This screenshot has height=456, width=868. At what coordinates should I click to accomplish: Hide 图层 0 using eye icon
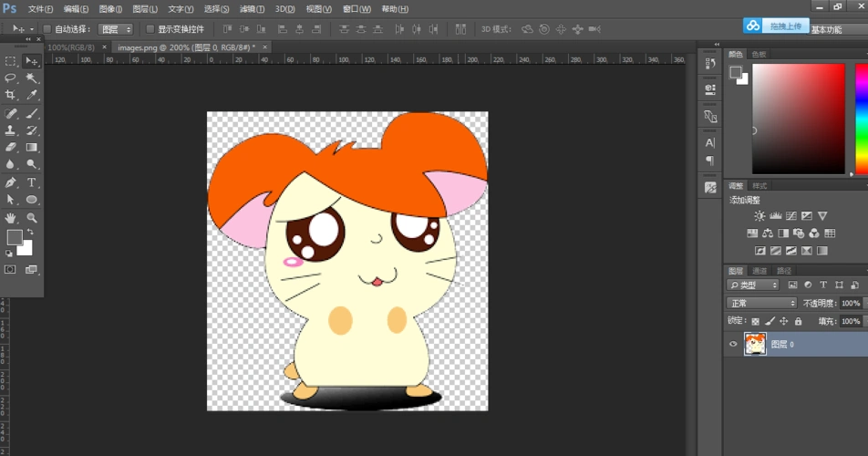[733, 345]
